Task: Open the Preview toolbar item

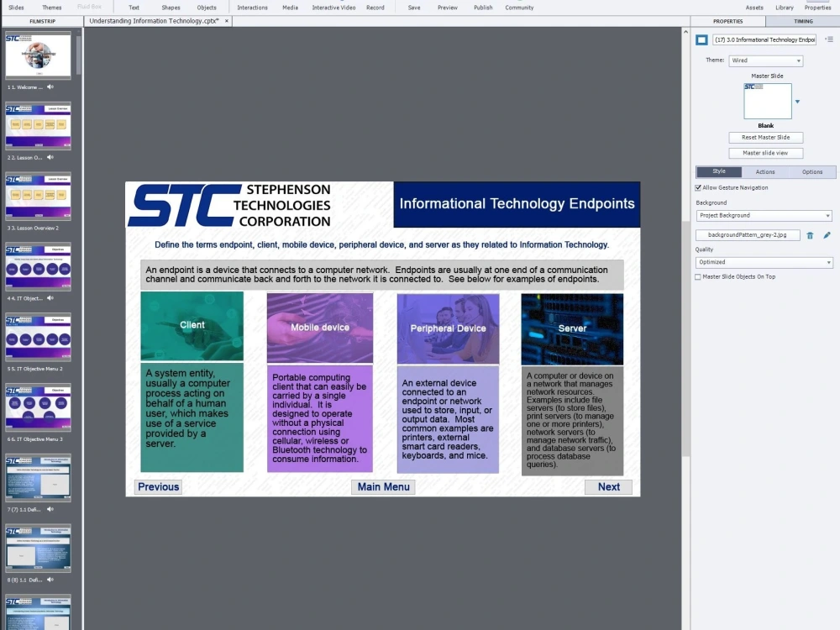Action: pyautogui.click(x=448, y=8)
